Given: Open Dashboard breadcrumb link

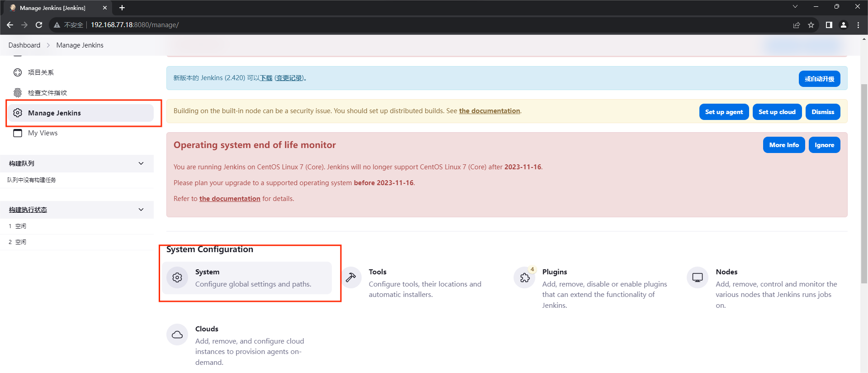Looking at the screenshot, I should (x=24, y=45).
